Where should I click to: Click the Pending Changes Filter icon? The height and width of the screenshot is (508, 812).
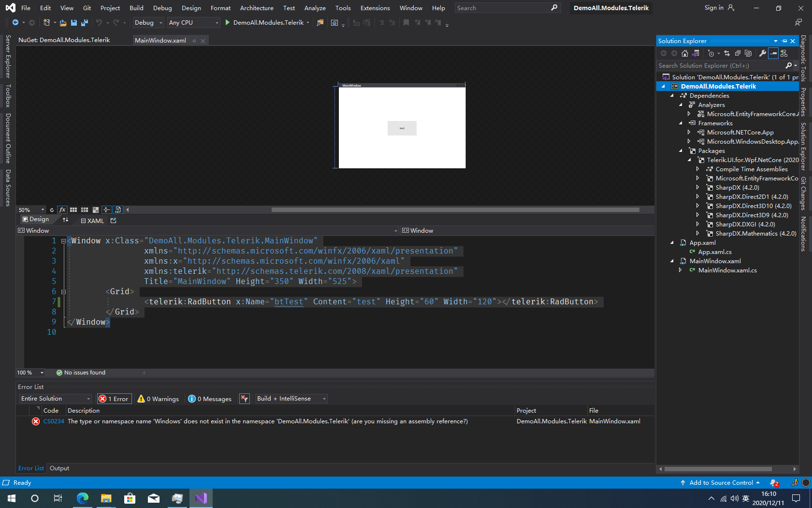711,53
